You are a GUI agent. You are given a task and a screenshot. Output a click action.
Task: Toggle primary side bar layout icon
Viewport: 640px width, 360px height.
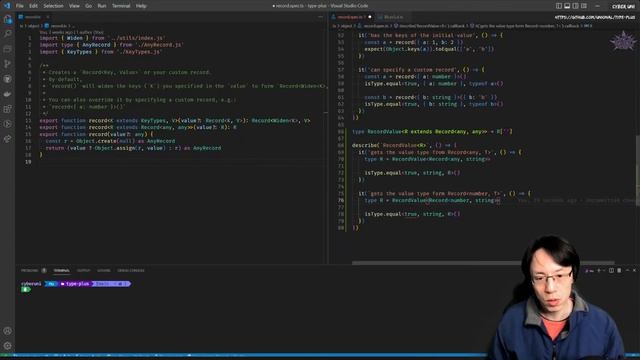tap(559, 6)
